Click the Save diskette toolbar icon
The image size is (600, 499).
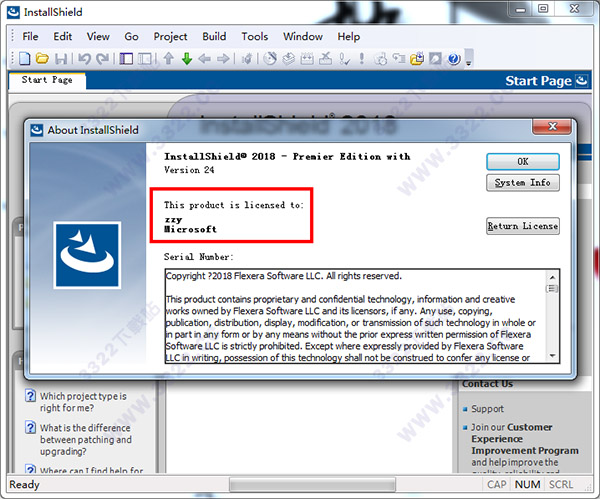[61, 59]
